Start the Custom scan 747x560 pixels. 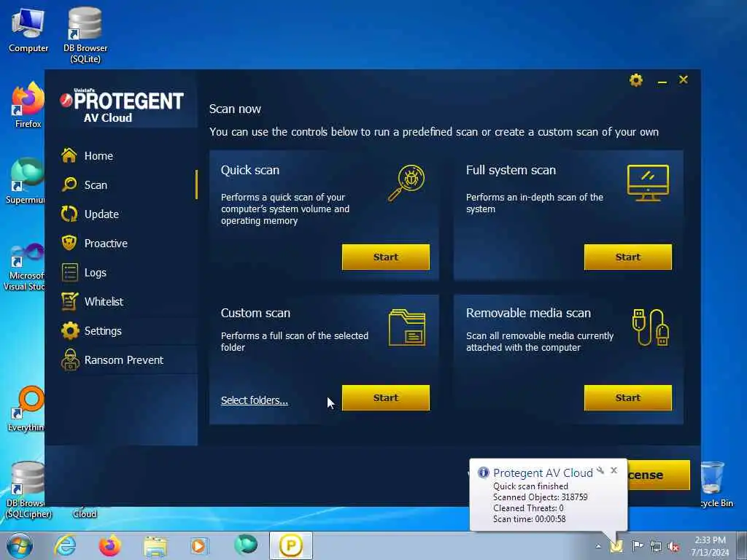[x=385, y=397]
